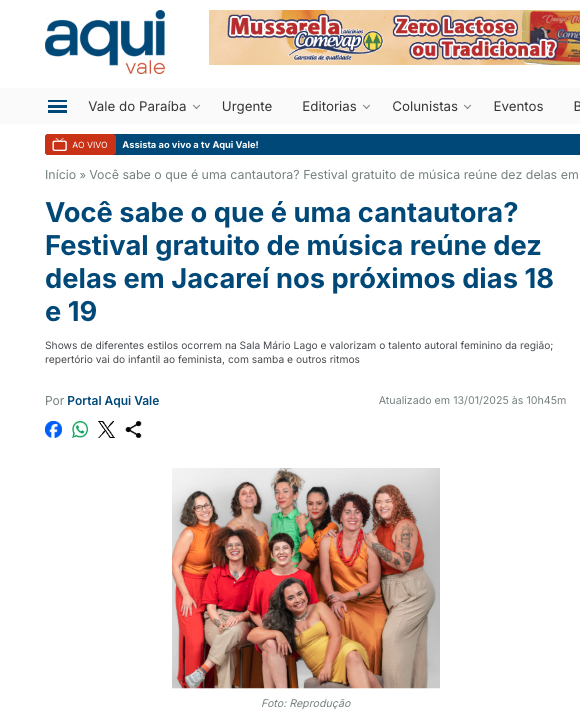Viewport: 580px width, 717px height.
Task: Open the hamburger menu icon
Action: click(x=58, y=107)
